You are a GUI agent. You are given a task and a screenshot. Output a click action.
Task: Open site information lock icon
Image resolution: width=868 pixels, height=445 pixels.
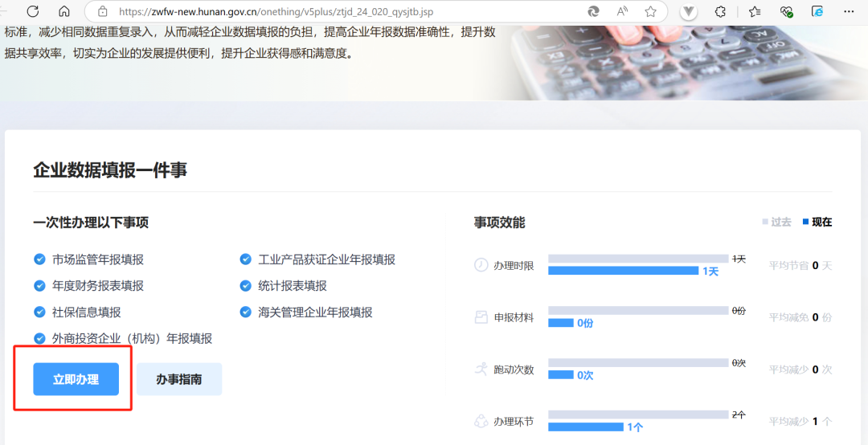tap(102, 11)
